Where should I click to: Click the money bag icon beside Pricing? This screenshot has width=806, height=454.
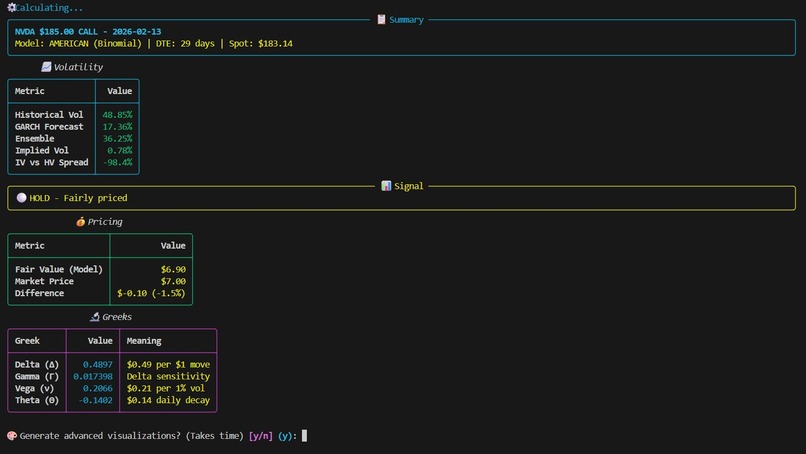(x=80, y=222)
